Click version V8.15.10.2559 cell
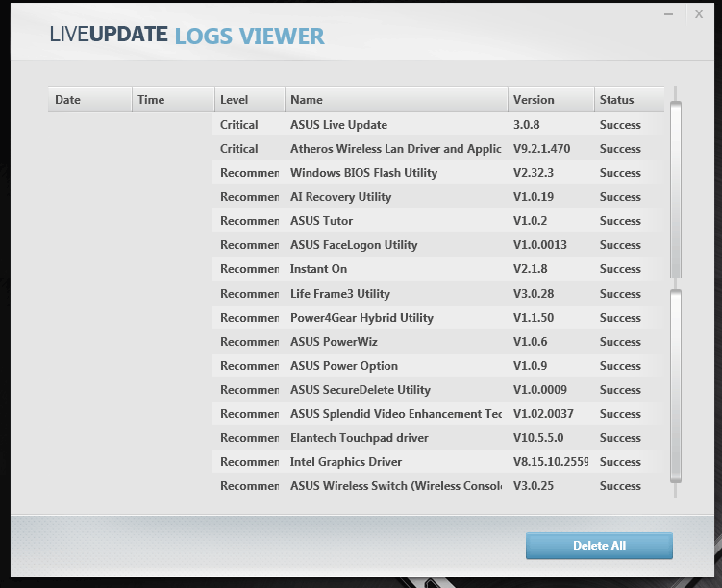722x588 pixels. 551,461
